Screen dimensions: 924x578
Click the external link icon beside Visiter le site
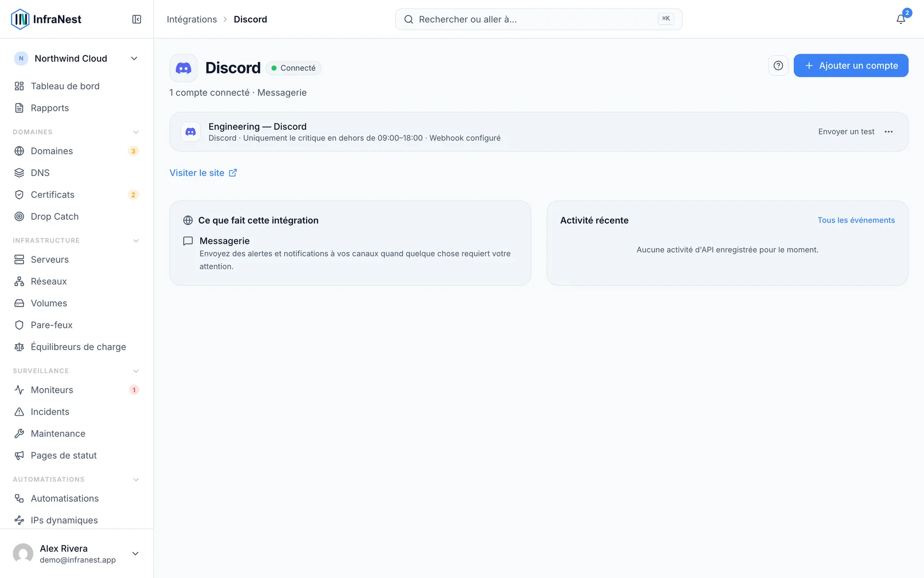coord(233,173)
